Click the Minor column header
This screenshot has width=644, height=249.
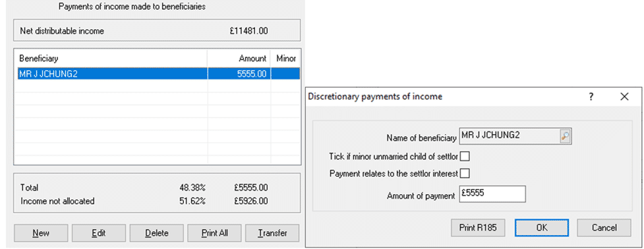click(x=286, y=58)
